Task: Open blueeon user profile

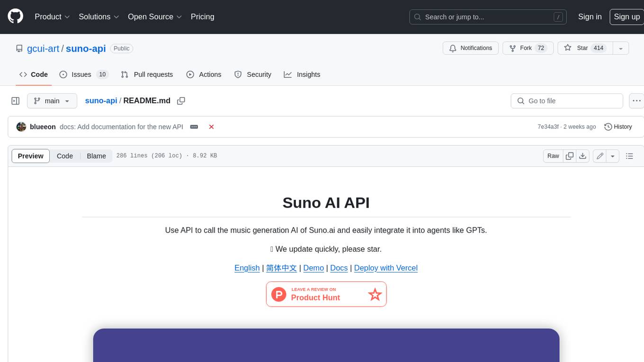Action: pyautogui.click(x=43, y=127)
